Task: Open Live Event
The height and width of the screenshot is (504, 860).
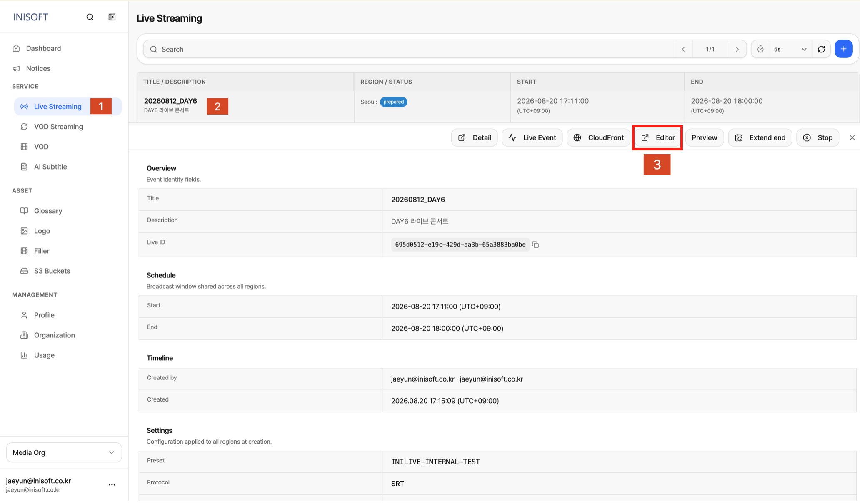Action: pyautogui.click(x=532, y=137)
